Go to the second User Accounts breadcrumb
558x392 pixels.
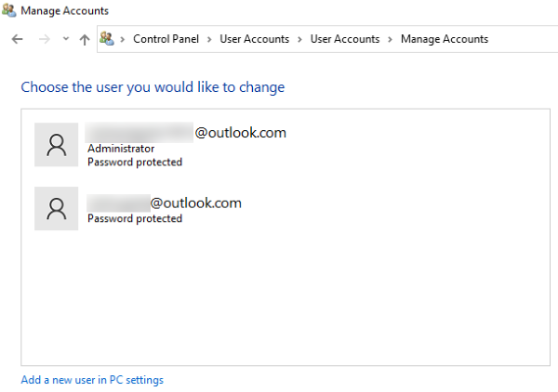coord(345,39)
